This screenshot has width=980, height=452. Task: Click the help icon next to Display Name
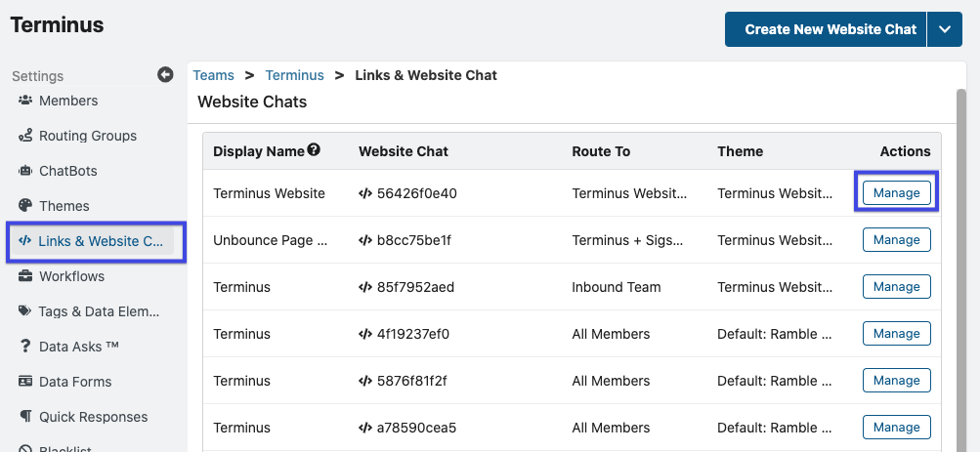(314, 149)
